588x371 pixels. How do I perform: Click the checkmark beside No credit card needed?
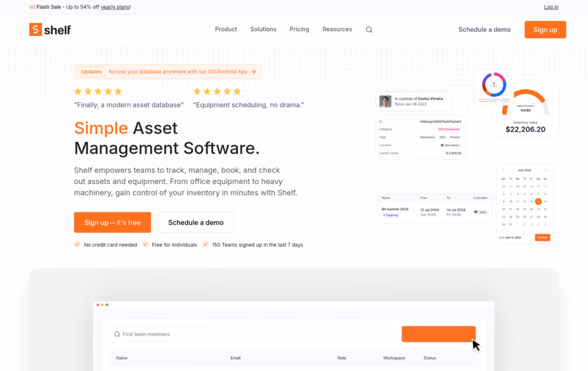[77, 244]
